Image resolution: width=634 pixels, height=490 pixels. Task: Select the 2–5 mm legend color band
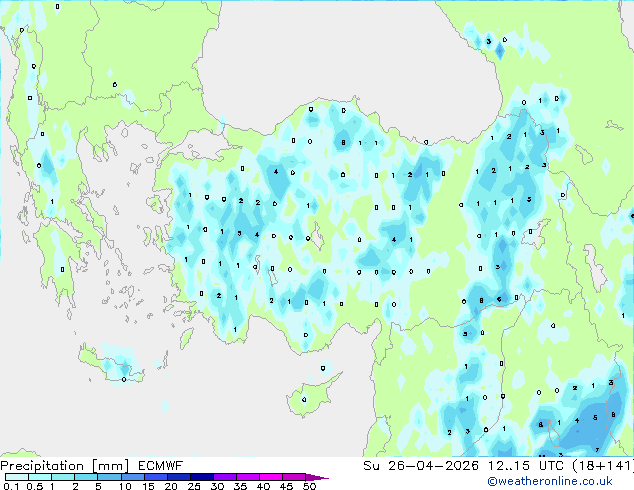(86, 477)
